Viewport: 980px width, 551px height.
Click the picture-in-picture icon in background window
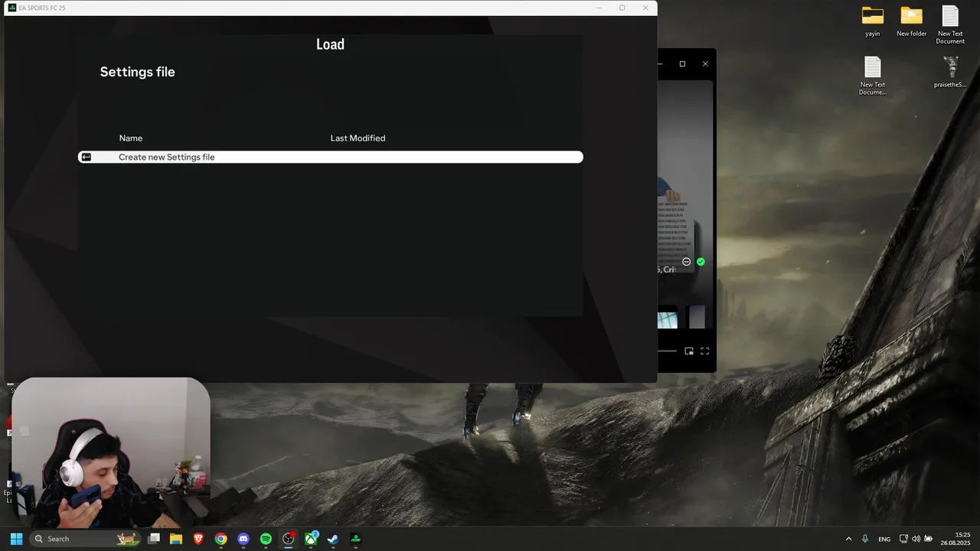click(689, 351)
